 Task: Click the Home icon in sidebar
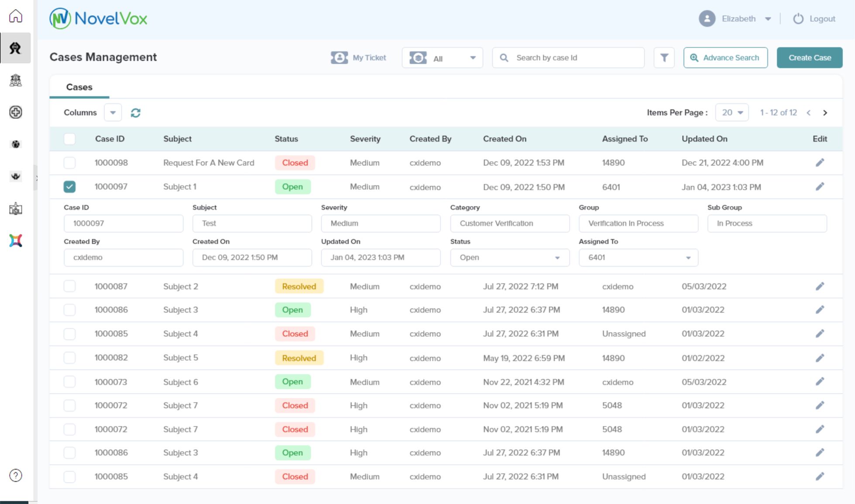pyautogui.click(x=16, y=16)
